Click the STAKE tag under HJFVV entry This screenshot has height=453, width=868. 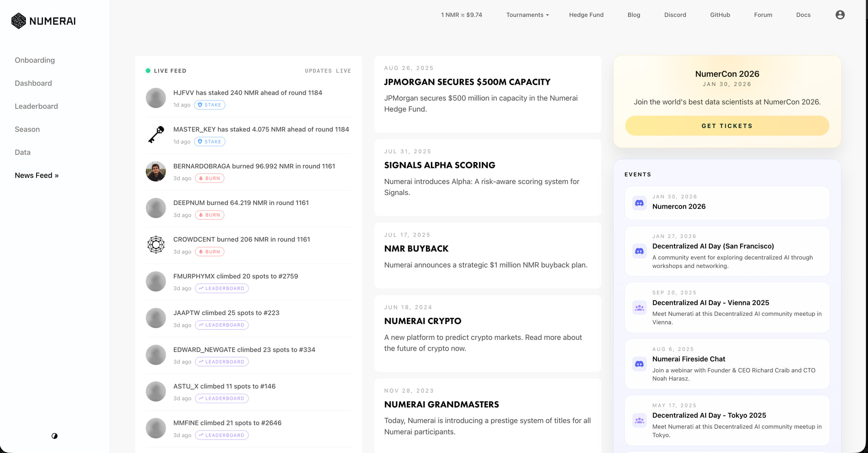coord(210,105)
